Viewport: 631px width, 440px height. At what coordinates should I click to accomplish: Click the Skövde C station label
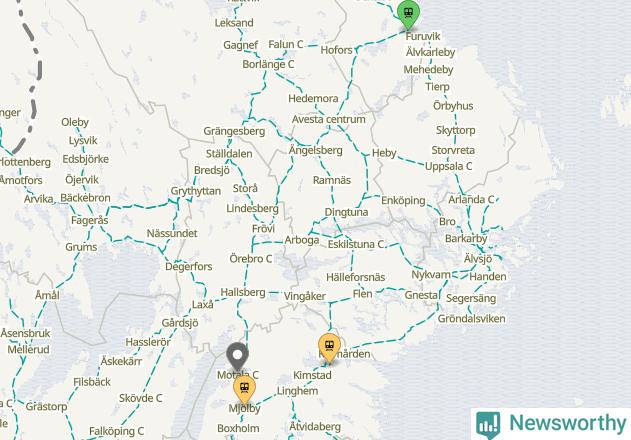140,398
